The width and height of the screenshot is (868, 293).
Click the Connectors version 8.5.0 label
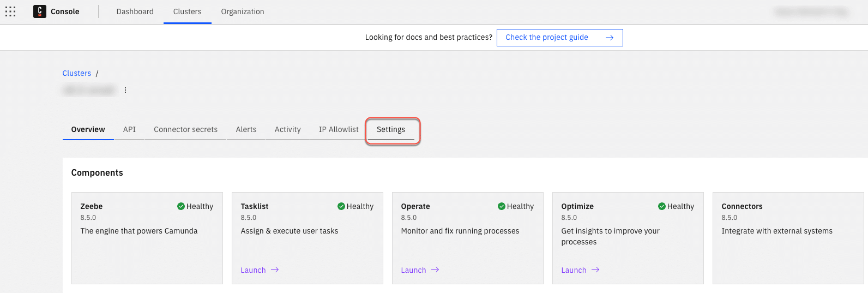click(x=730, y=218)
